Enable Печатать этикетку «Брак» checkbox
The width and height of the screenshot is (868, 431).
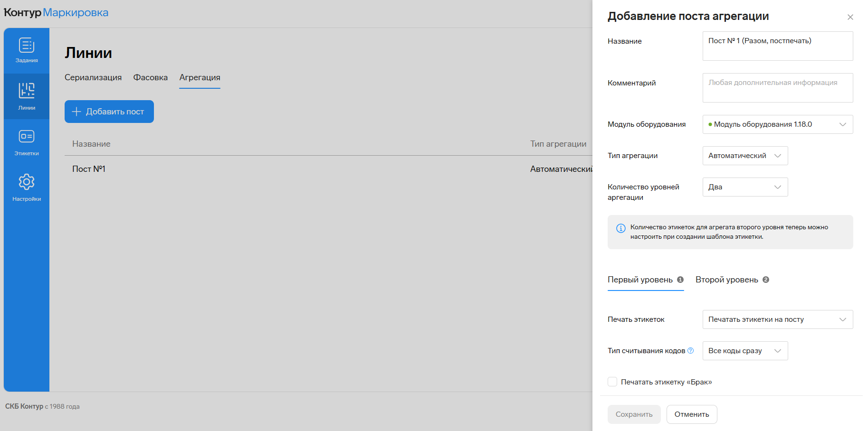[612, 382]
